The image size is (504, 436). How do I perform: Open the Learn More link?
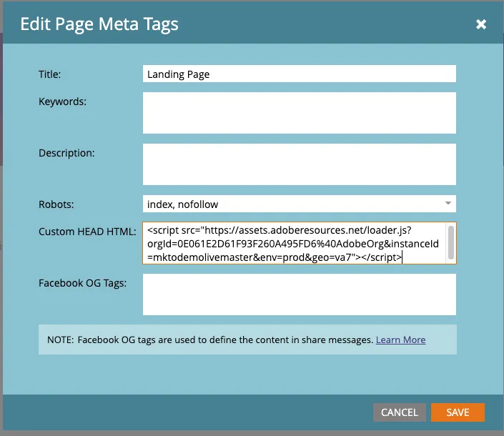pyautogui.click(x=400, y=340)
